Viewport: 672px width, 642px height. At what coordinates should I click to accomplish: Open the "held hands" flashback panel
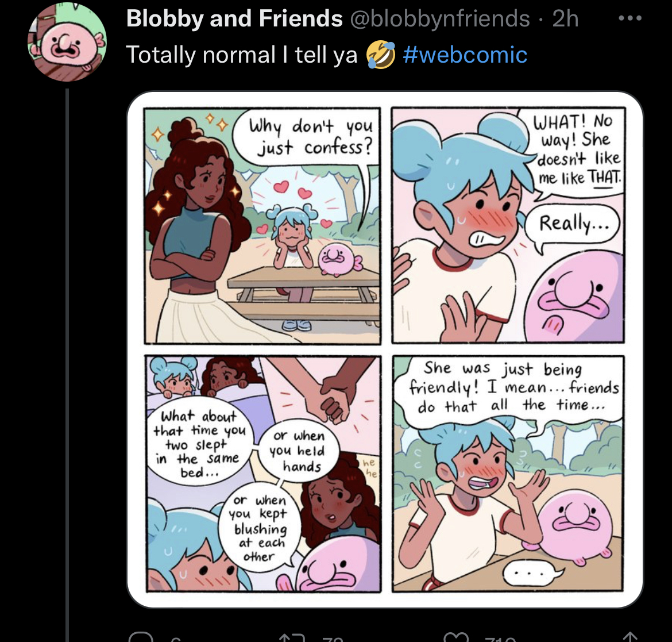(263, 474)
